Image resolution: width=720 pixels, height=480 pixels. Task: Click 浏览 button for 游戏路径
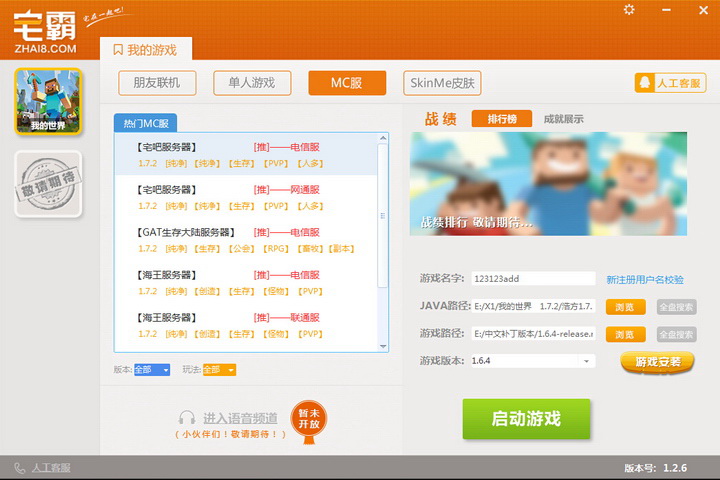click(x=625, y=334)
